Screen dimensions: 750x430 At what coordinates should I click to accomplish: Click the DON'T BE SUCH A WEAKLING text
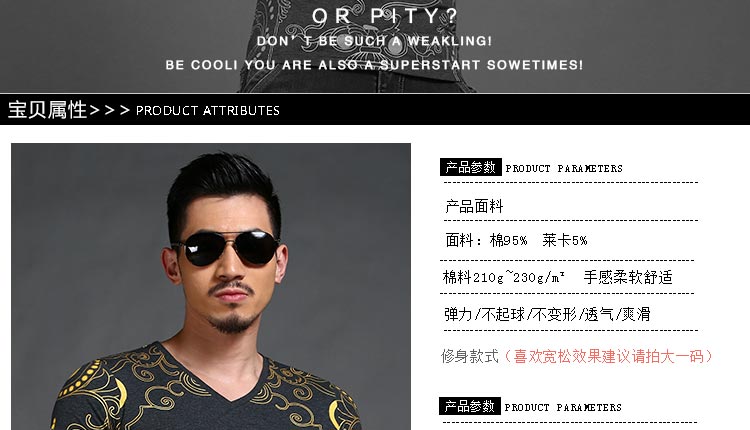(x=374, y=41)
